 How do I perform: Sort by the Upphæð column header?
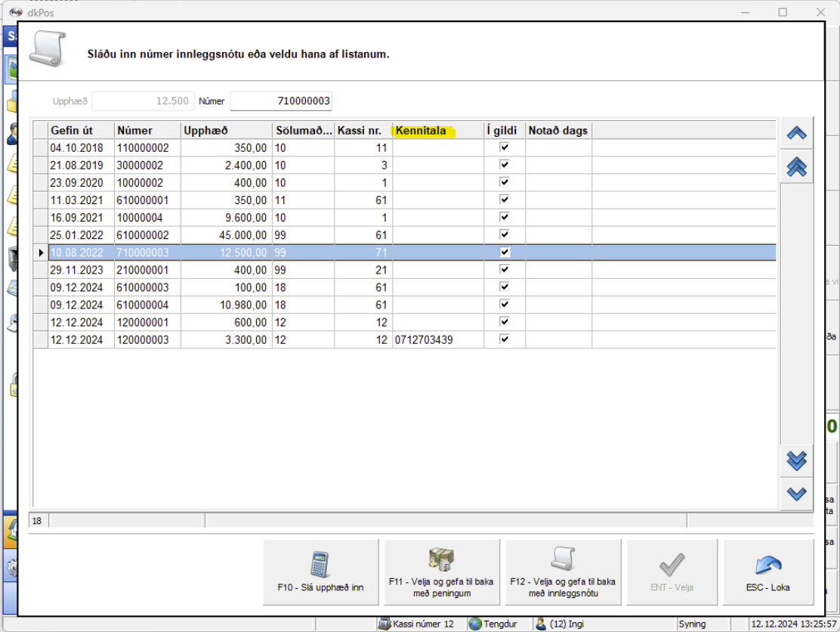pyautogui.click(x=226, y=130)
